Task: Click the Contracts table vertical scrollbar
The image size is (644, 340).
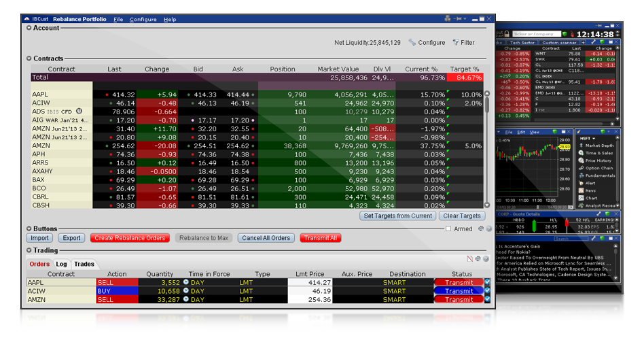Action: [487, 148]
